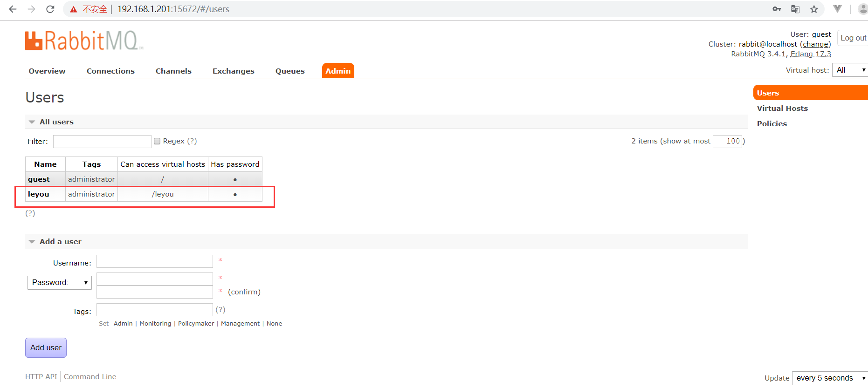This screenshot has width=868, height=388.
Task: Click help (?) below users table
Action: pos(30,213)
